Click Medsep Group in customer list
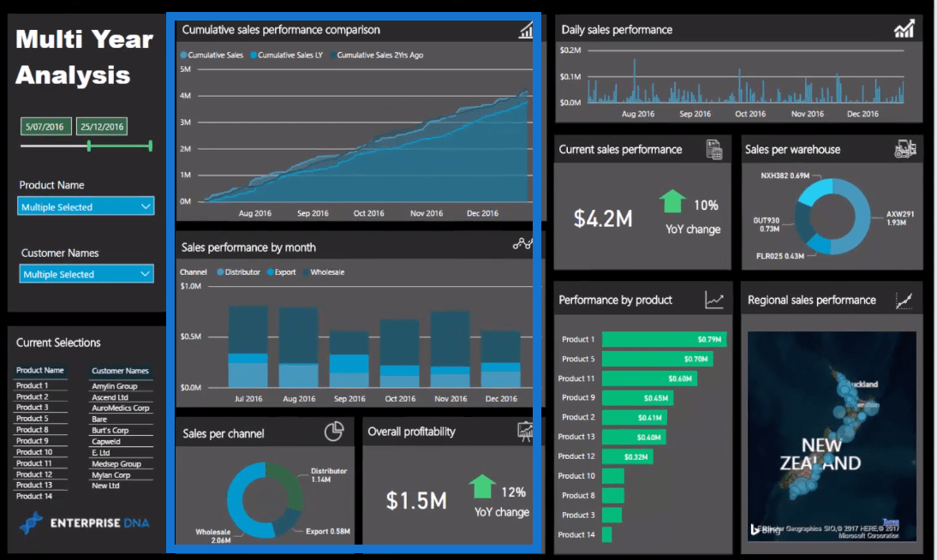This screenshot has height=560, width=937. pos(116,464)
